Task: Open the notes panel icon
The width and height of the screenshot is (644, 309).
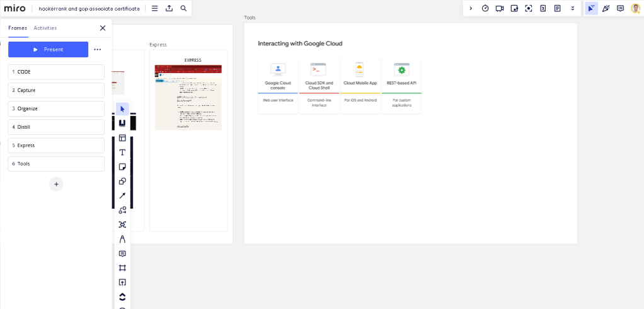Action: pyautogui.click(x=557, y=8)
